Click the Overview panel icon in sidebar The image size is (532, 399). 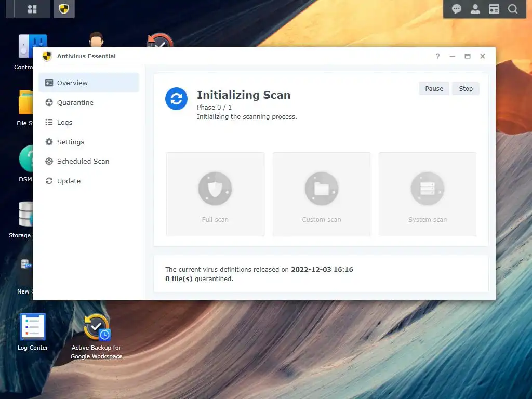pyautogui.click(x=49, y=83)
